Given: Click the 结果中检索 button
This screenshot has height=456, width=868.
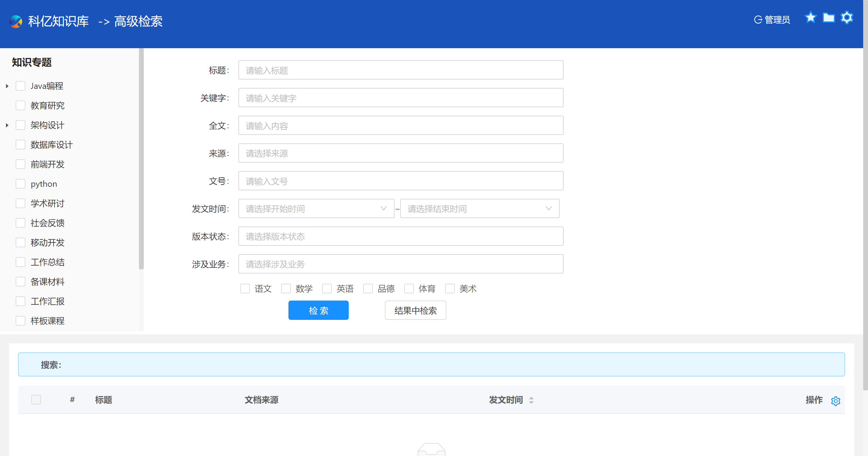Looking at the screenshot, I should pyautogui.click(x=415, y=310).
